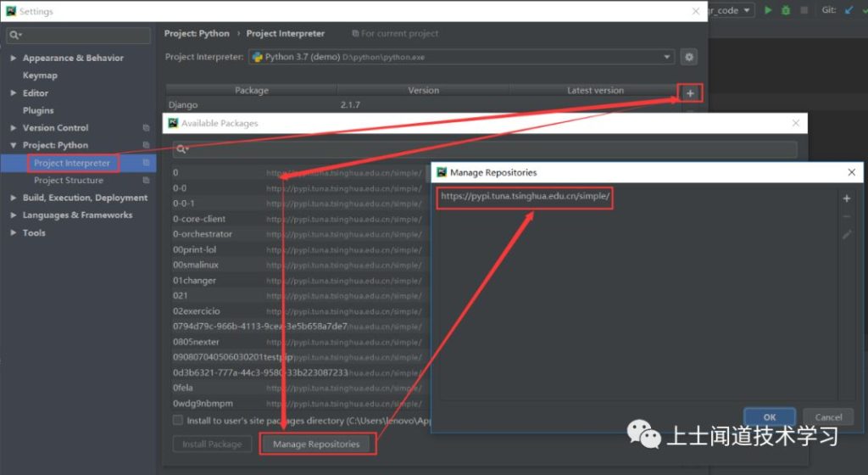Close the Settings window
The width and height of the screenshot is (868, 475).
click(696, 11)
